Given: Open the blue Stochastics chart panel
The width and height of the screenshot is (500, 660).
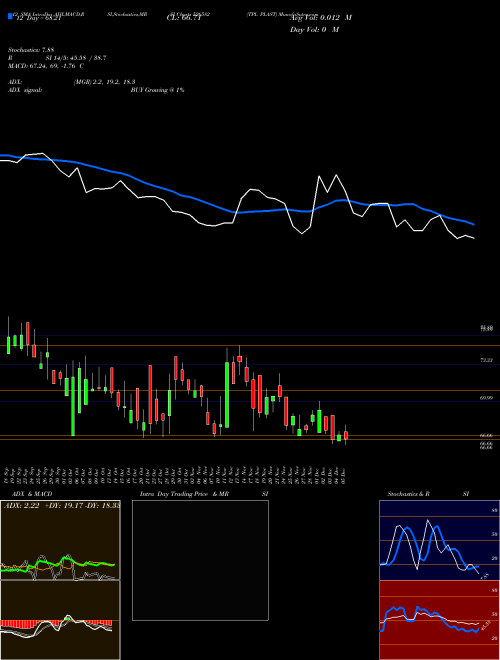Looking at the screenshot, I should coord(439,540).
